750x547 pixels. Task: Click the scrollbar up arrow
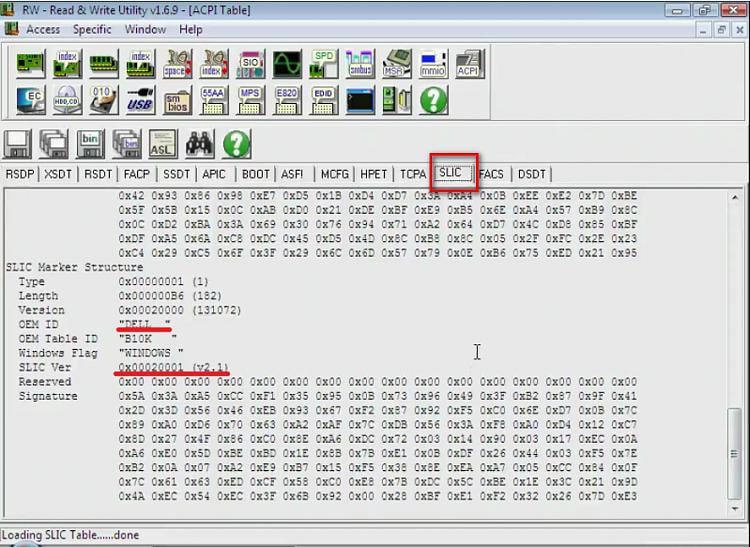(735, 197)
